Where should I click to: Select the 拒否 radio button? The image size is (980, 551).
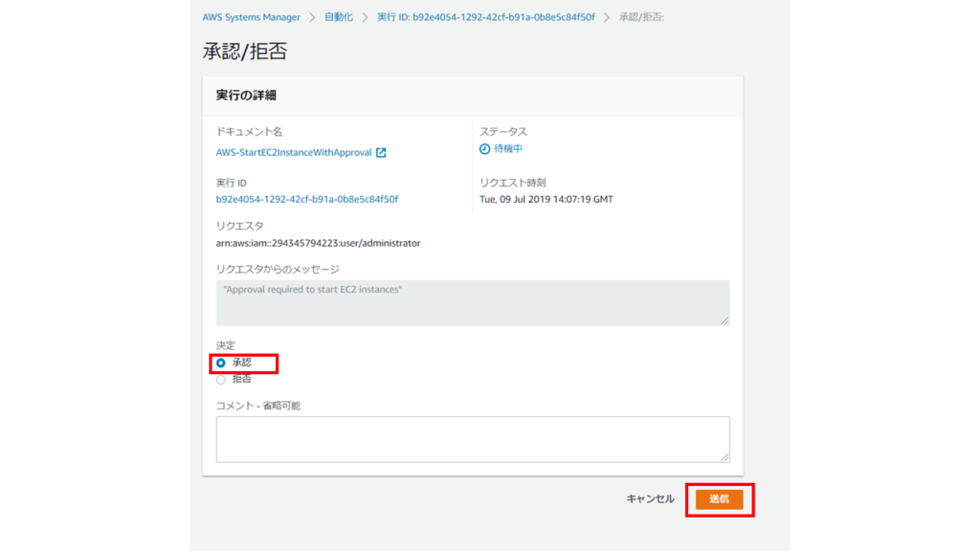(x=221, y=379)
